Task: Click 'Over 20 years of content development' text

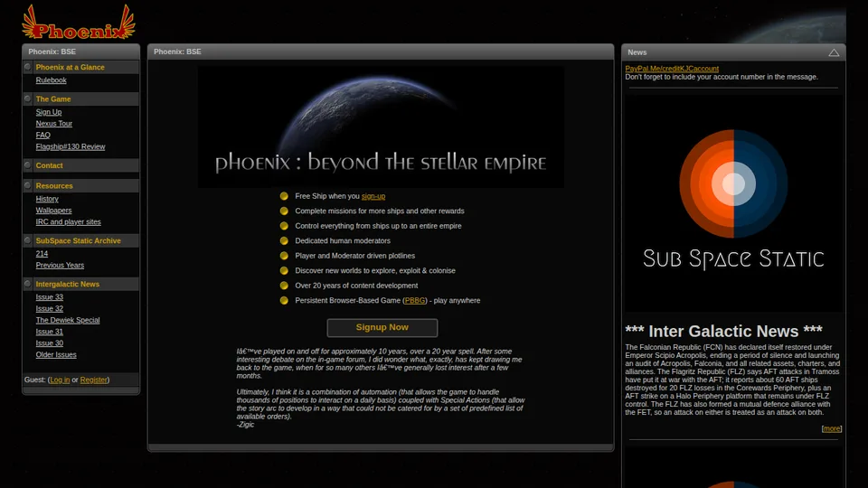Action: coord(356,286)
